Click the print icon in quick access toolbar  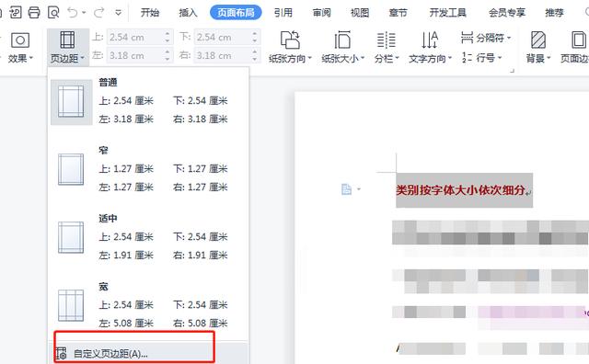[34, 13]
